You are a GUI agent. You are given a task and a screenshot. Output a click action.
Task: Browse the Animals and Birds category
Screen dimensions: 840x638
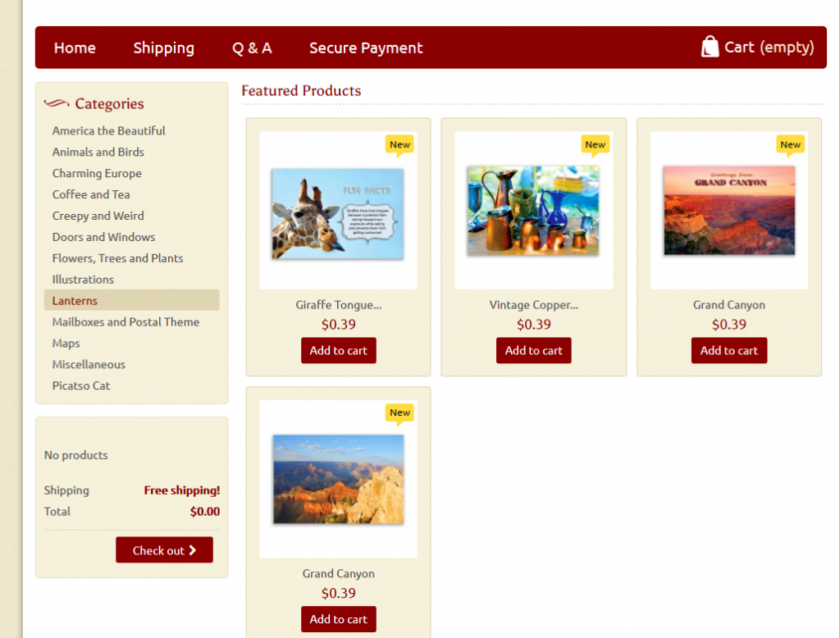98,153
